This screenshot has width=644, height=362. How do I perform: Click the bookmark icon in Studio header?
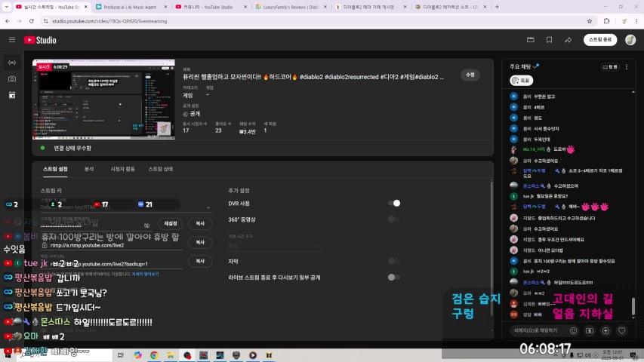click(x=549, y=40)
